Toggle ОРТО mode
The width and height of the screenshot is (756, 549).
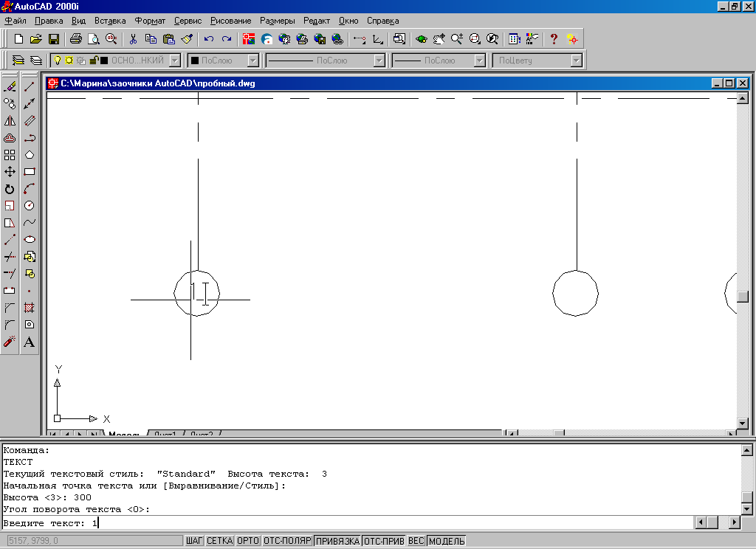coord(248,541)
